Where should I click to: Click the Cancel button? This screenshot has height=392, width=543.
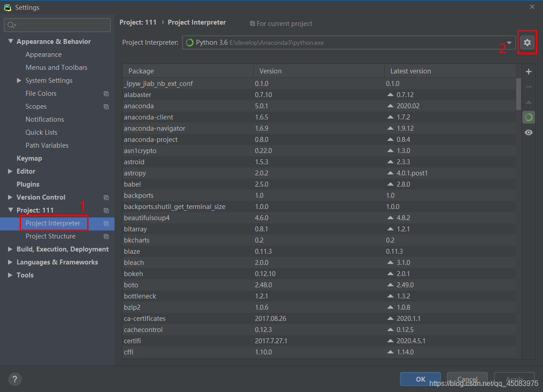click(x=467, y=379)
